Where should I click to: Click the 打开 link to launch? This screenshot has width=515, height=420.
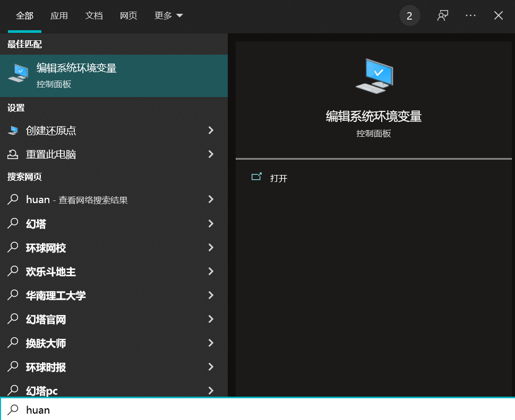[279, 178]
